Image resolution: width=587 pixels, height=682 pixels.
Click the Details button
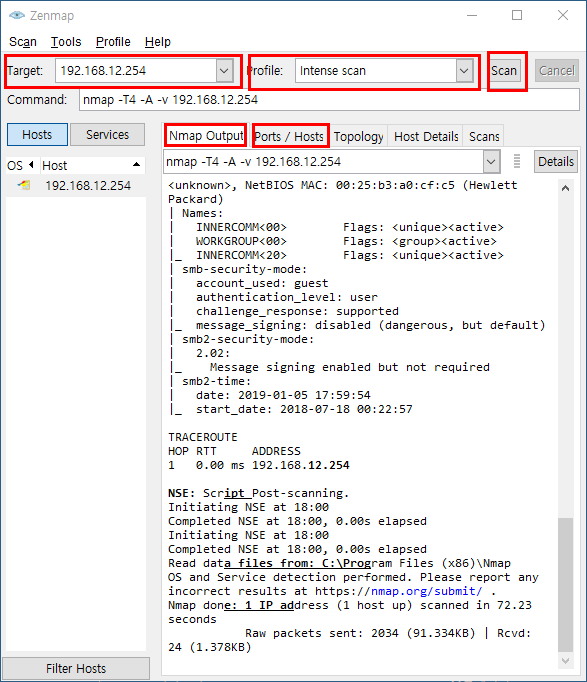[x=556, y=161]
